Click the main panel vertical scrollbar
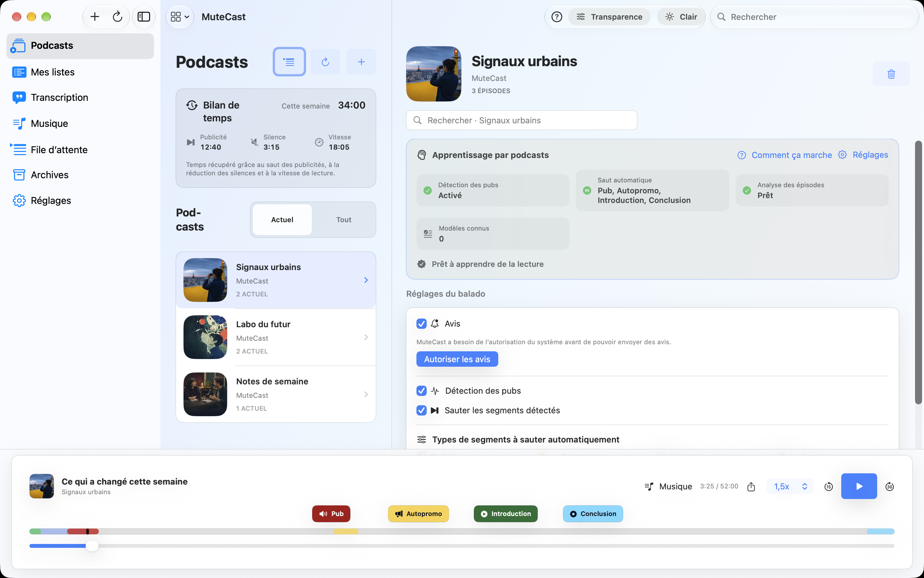924x578 pixels. click(x=918, y=272)
